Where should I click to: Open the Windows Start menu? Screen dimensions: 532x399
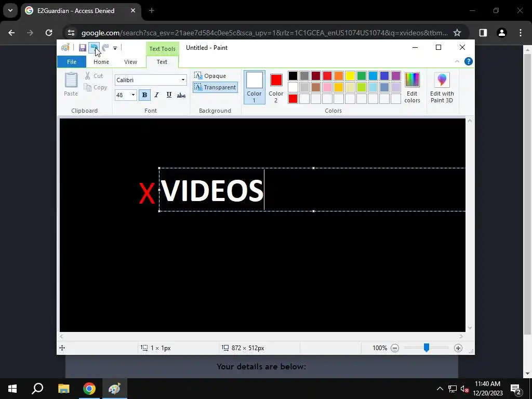coord(12,389)
